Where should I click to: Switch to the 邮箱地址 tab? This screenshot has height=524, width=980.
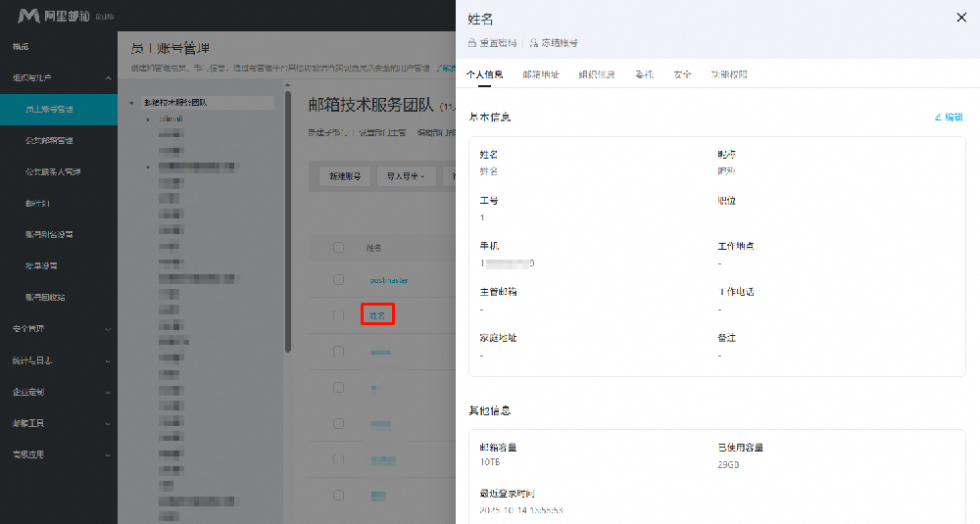point(541,74)
